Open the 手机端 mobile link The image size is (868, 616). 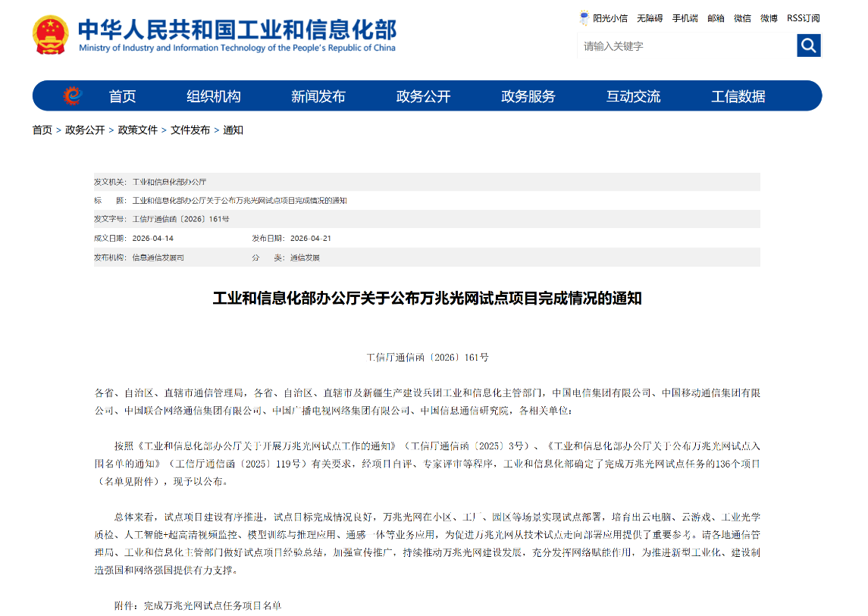point(685,18)
